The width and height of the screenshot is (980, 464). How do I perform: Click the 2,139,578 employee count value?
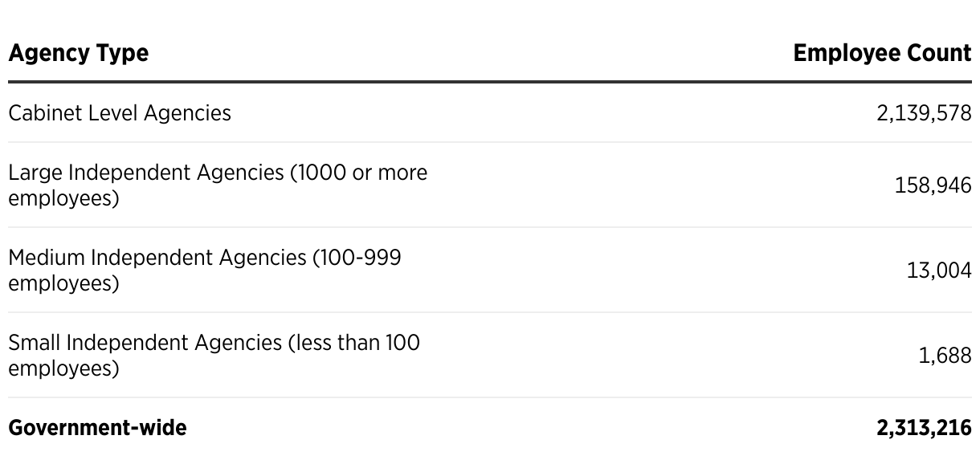pos(924,113)
